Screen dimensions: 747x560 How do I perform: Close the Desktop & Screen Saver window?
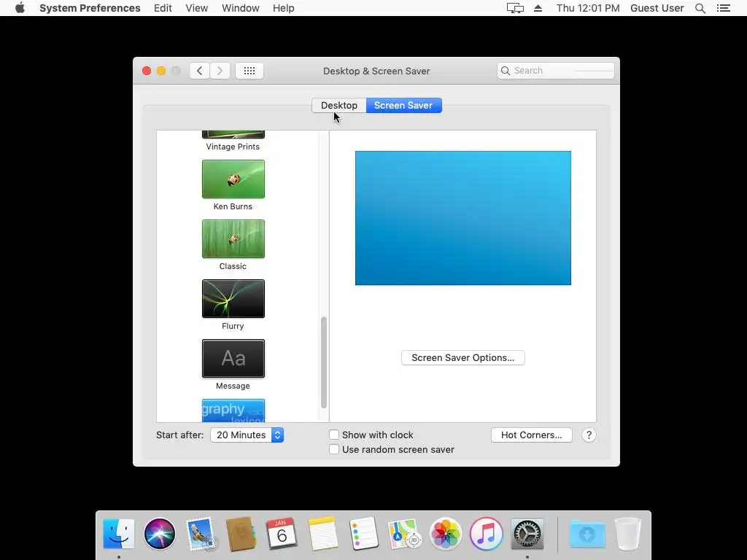click(x=147, y=71)
